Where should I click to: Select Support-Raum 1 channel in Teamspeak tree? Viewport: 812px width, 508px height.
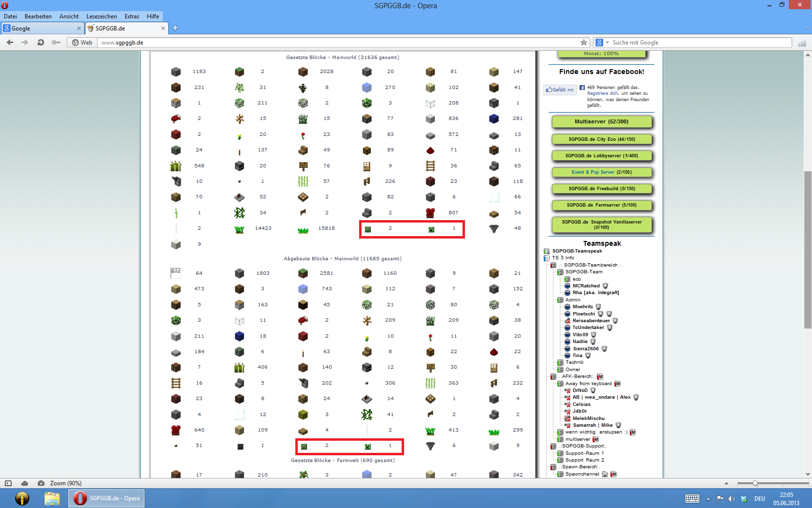point(584,453)
